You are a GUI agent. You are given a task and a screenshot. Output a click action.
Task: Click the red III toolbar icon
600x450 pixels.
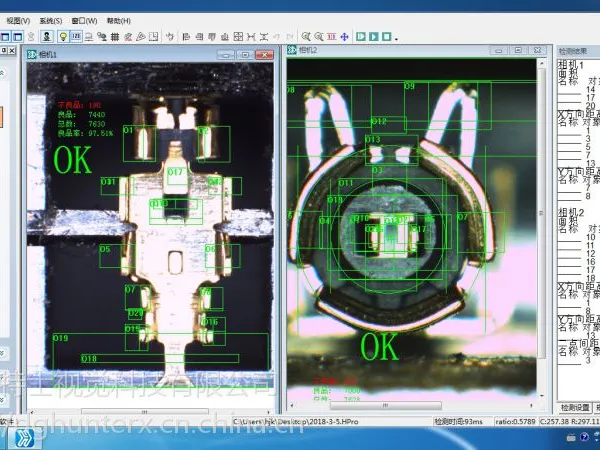tap(331, 37)
